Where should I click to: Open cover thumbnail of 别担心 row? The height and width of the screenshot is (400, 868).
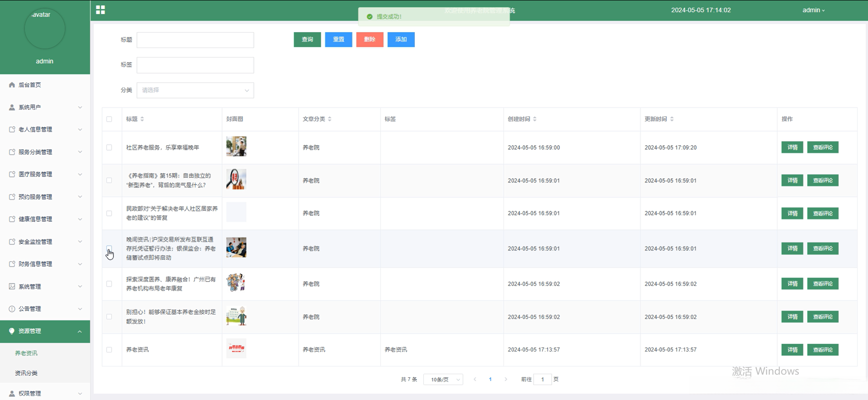tap(236, 316)
